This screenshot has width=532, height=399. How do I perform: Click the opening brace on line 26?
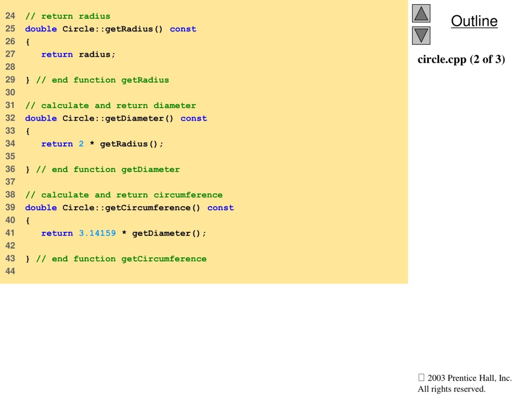click(28, 42)
